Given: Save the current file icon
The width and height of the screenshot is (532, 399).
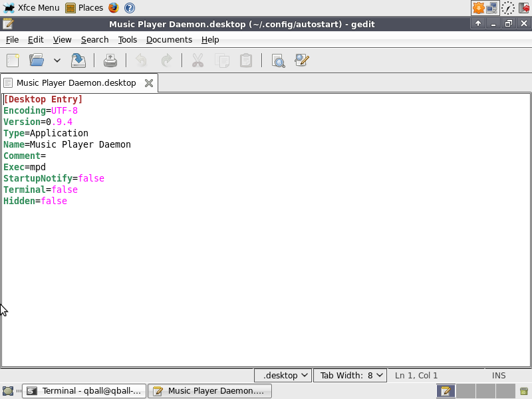Looking at the screenshot, I should (78, 61).
